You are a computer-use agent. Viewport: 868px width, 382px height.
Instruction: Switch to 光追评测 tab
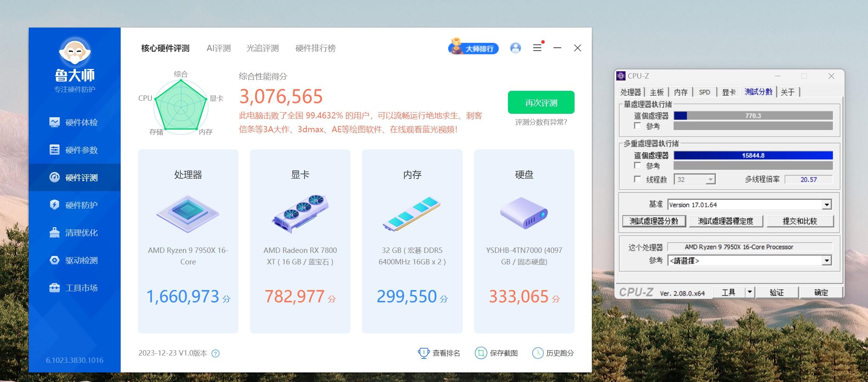click(262, 48)
